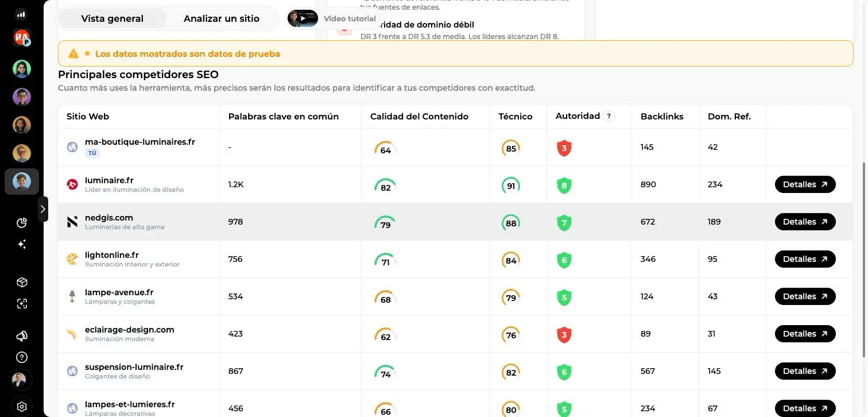The width and height of the screenshot is (868, 417).
Task: Open the user profile photo in the sidebar
Action: 22,380
